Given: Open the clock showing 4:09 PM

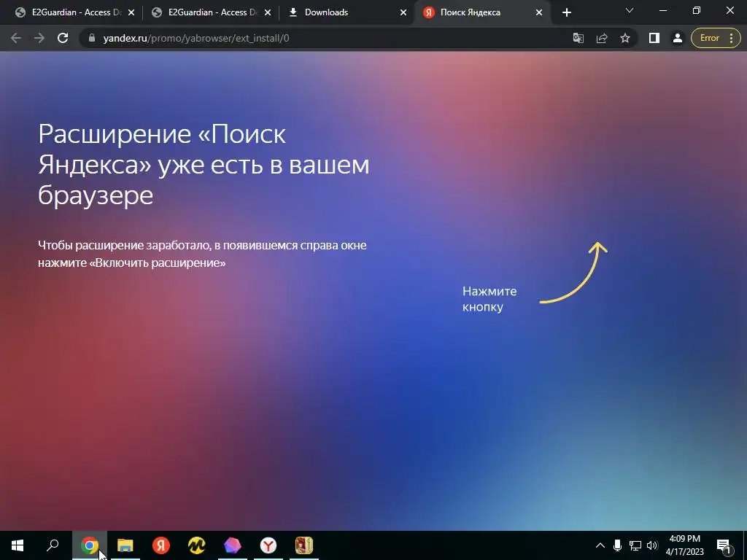Looking at the screenshot, I should [684, 545].
